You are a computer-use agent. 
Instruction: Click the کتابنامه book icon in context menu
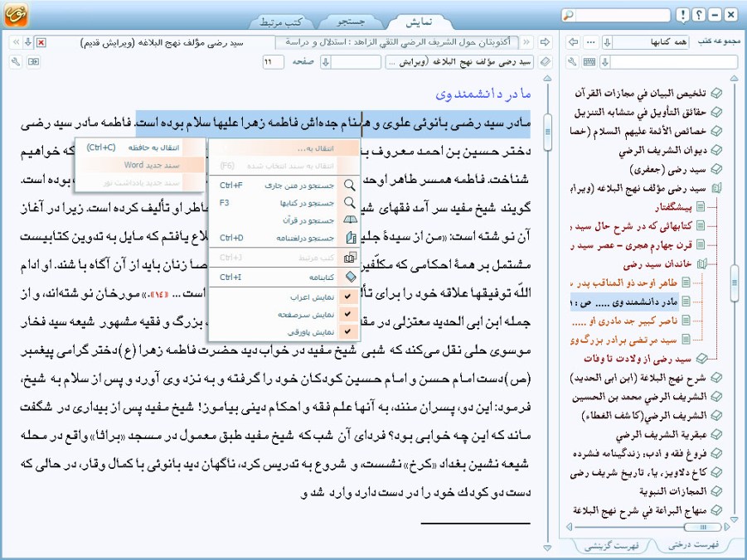(x=351, y=278)
